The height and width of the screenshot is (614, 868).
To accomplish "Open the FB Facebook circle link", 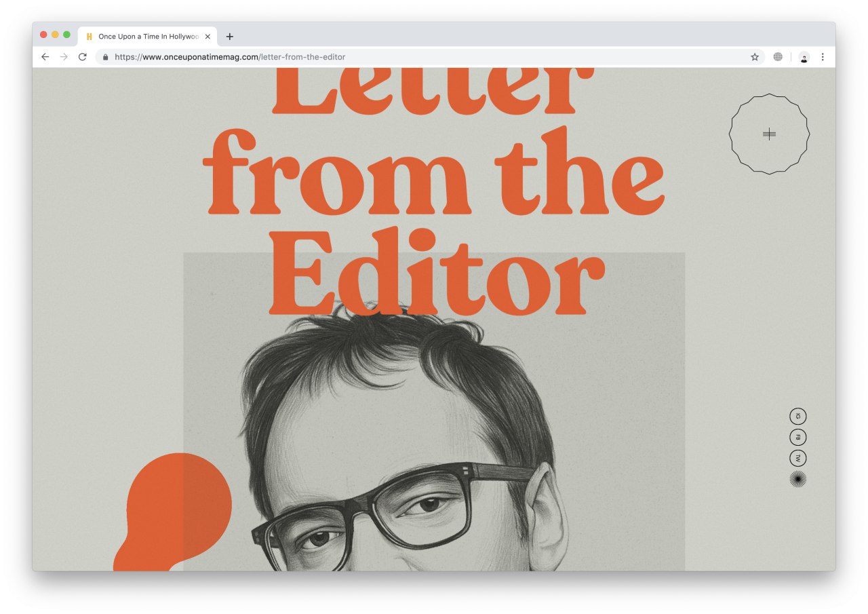I will tap(798, 437).
